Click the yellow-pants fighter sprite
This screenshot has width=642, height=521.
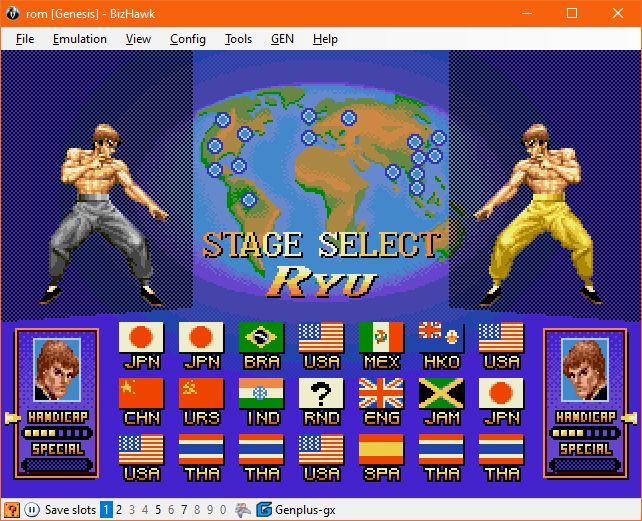click(540, 215)
